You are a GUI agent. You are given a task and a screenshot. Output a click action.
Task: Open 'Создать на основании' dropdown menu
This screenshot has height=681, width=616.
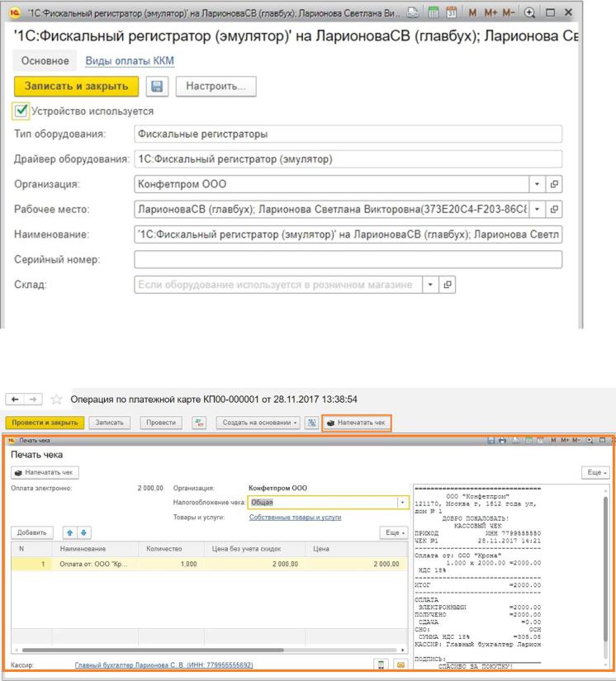point(260,423)
